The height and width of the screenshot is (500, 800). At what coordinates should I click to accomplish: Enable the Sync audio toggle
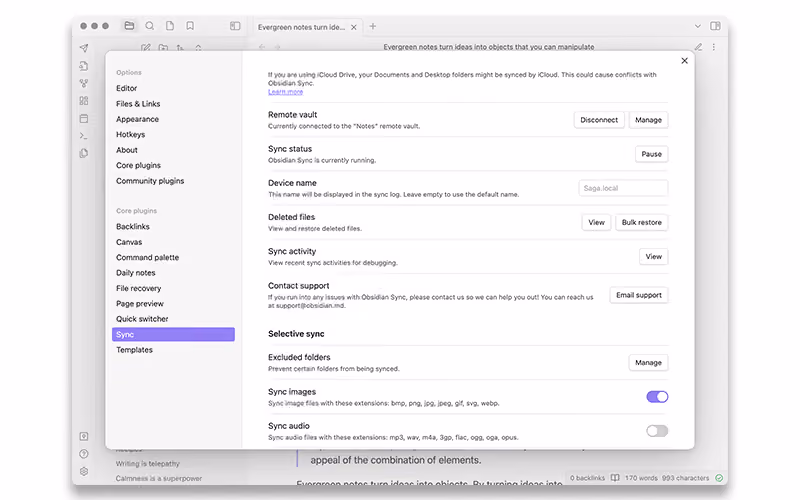(x=657, y=431)
